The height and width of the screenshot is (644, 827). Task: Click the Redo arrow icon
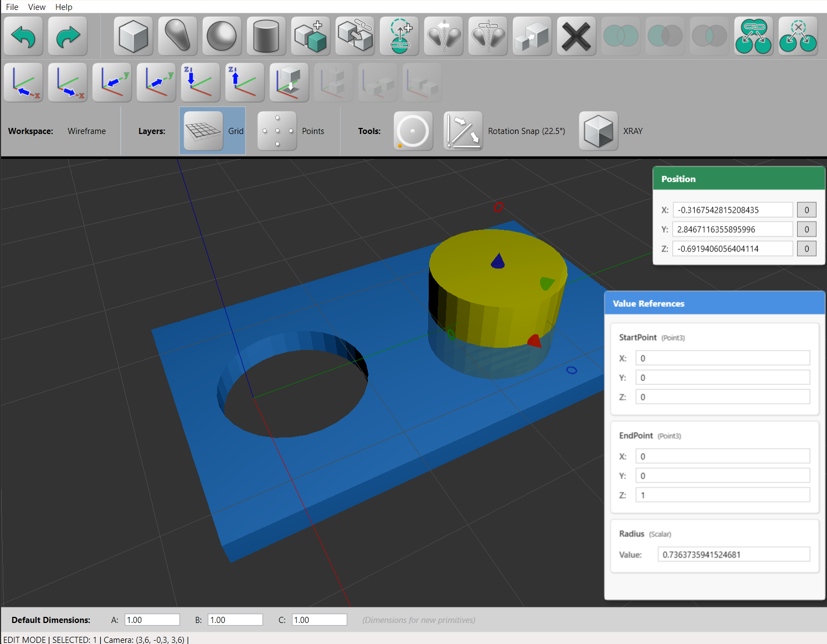[68, 35]
